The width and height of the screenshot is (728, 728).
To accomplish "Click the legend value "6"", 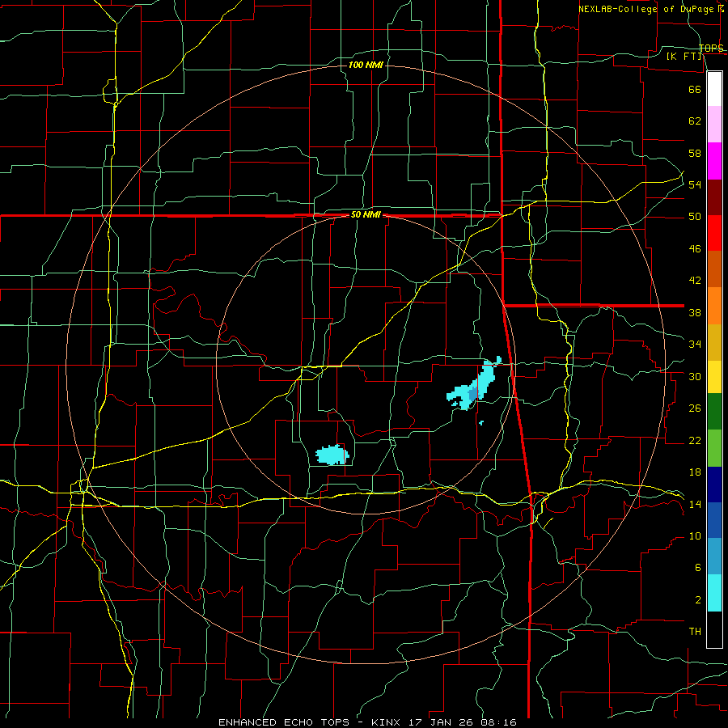I will coord(697,567).
